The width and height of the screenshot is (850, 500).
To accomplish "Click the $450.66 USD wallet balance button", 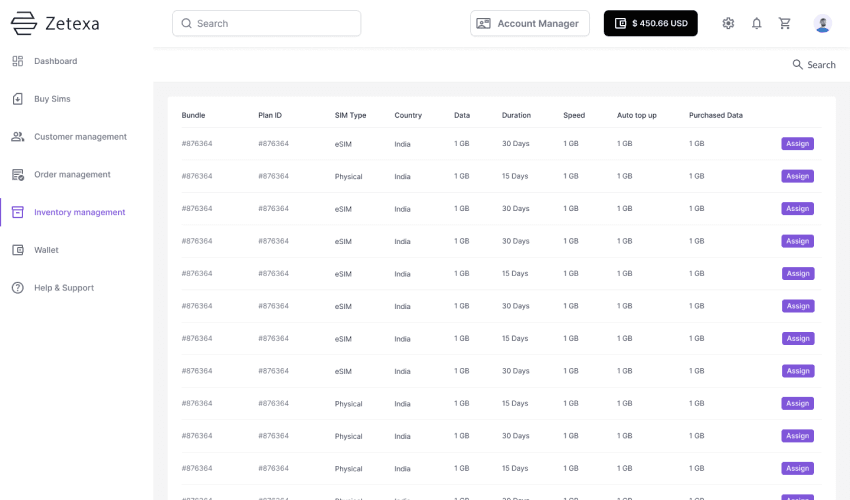I will coord(651,23).
